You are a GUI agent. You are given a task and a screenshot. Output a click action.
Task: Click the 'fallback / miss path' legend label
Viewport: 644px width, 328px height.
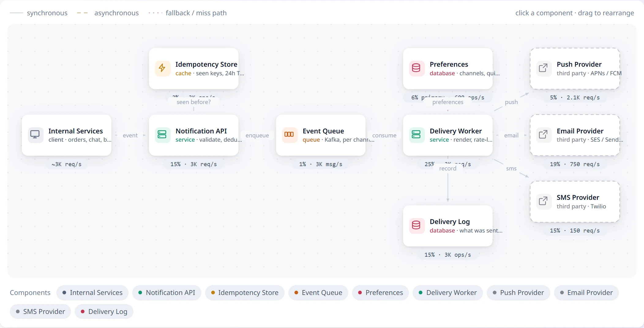pos(196,13)
